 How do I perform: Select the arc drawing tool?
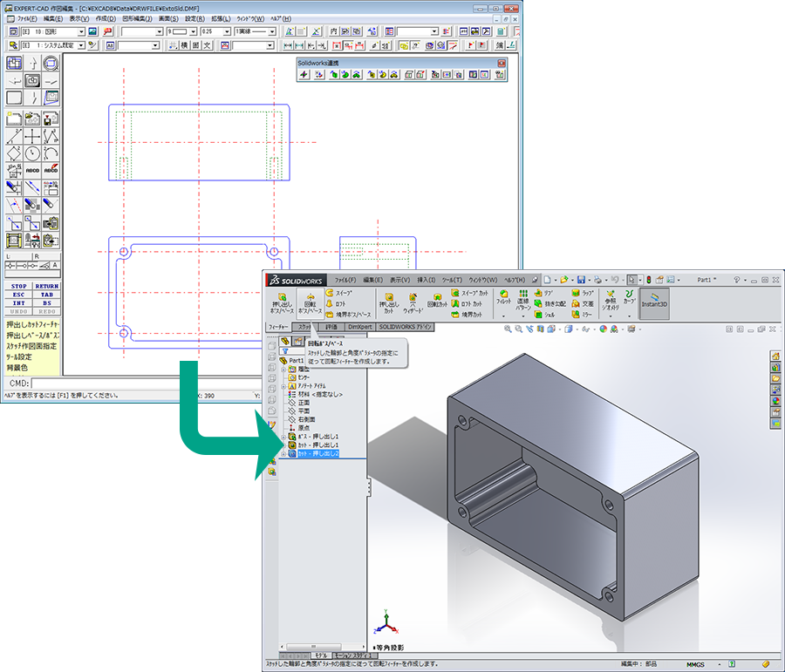point(51,153)
